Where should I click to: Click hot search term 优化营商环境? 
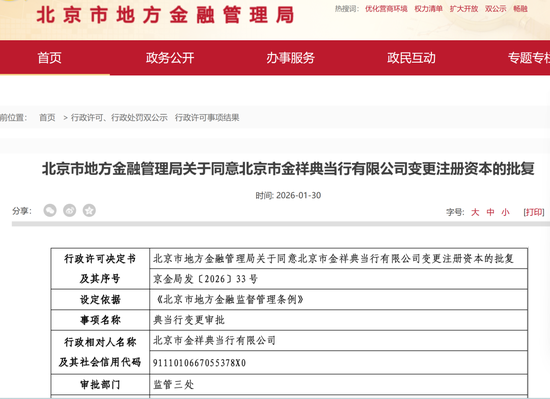386,9
